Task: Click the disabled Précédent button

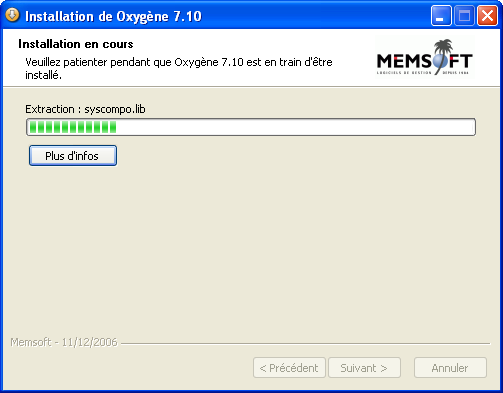Action: pyautogui.click(x=289, y=368)
